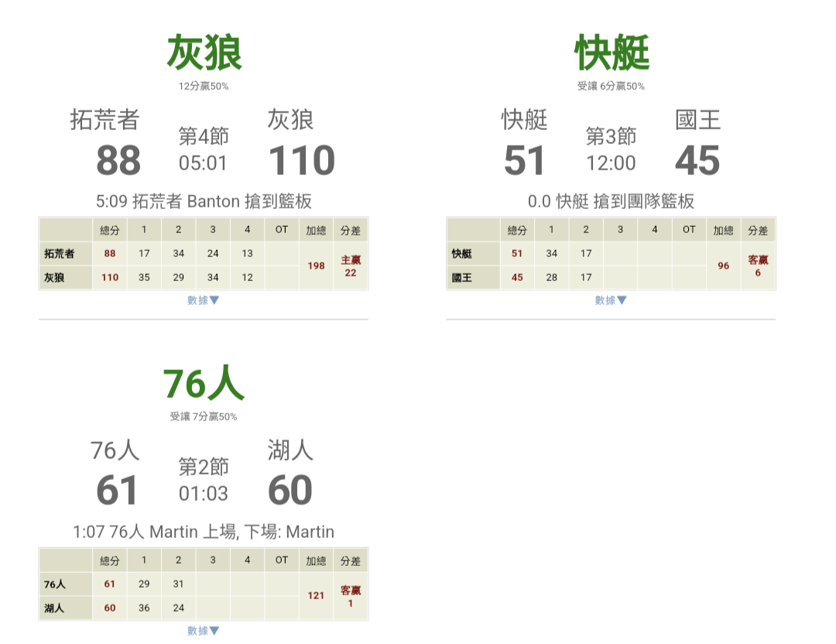
Task: Click 湖人 first-quarter score 36
Action: (x=144, y=608)
